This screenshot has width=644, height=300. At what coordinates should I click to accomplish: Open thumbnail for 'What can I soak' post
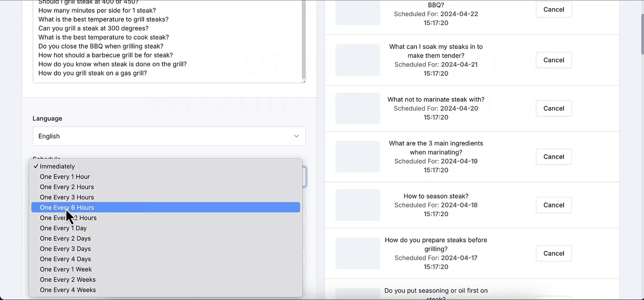[357, 60]
